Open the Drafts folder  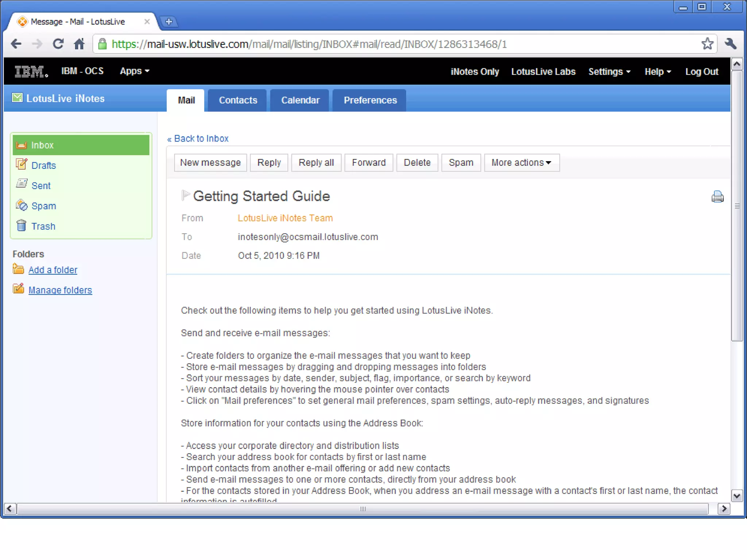point(43,165)
